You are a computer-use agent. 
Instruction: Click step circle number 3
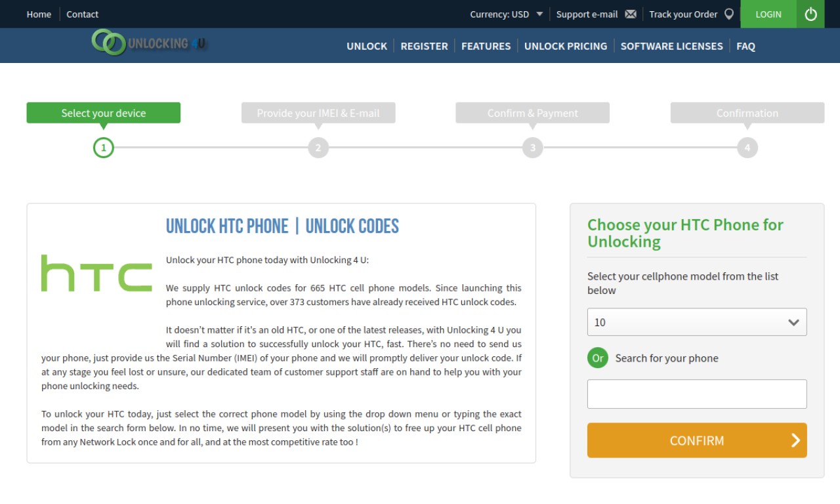pyautogui.click(x=533, y=148)
